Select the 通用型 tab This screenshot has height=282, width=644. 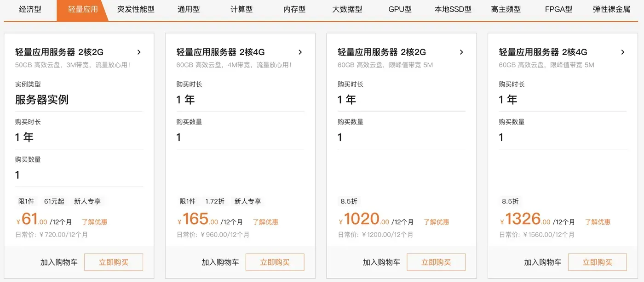188,9
